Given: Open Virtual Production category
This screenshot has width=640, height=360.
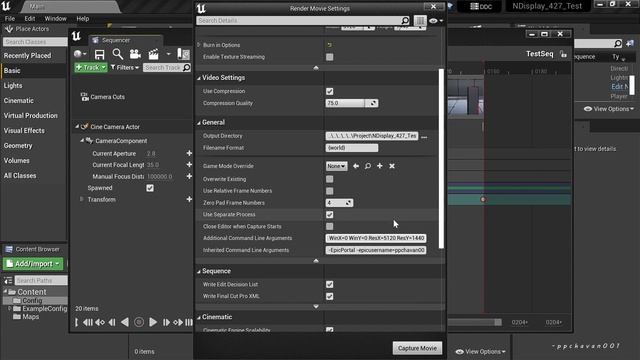Looking at the screenshot, I should click(31, 116).
